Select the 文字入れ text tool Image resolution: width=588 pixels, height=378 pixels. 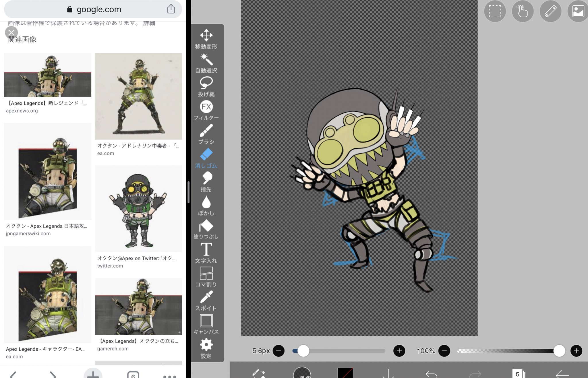pyautogui.click(x=206, y=253)
